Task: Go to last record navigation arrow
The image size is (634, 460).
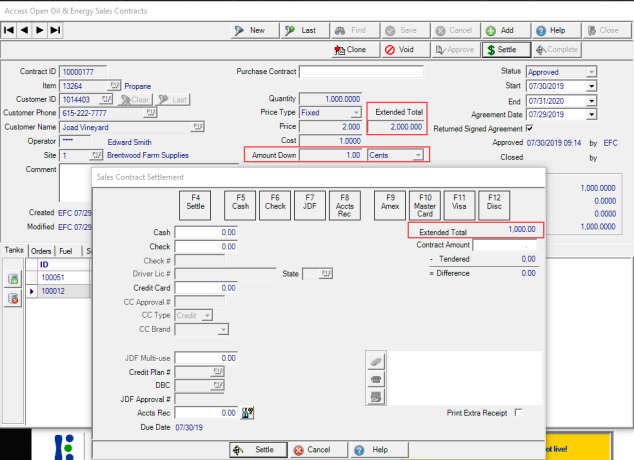Action: pyautogui.click(x=55, y=31)
